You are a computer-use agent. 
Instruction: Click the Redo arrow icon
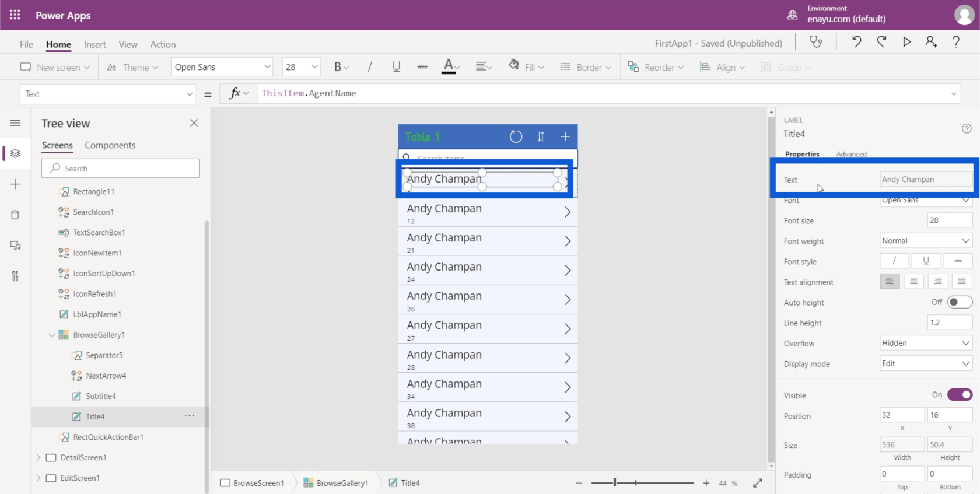click(881, 41)
